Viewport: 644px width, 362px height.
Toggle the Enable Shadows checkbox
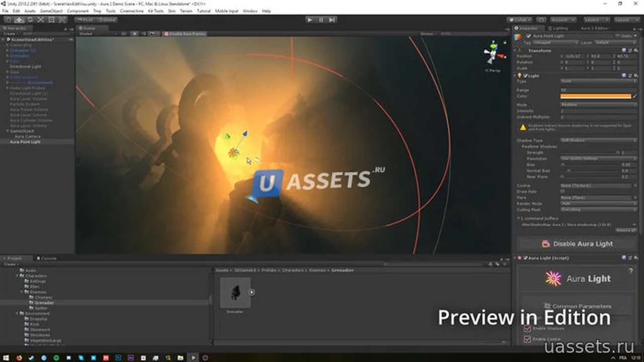click(527, 328)
